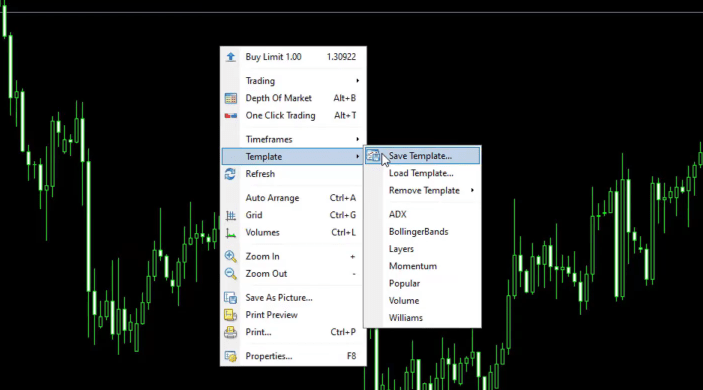Click the Alt+T shortcut text
703x390 pixels.
(x=345, y=116)
